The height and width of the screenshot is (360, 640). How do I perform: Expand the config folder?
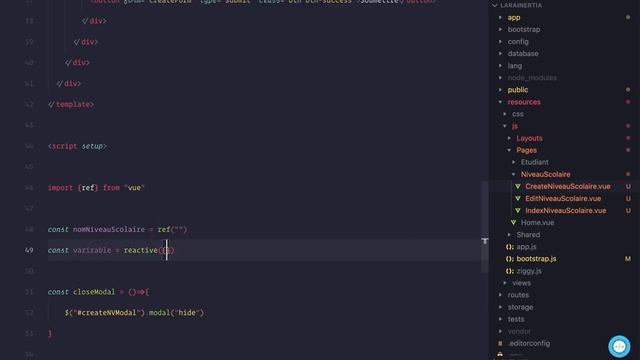click(500, 42)
